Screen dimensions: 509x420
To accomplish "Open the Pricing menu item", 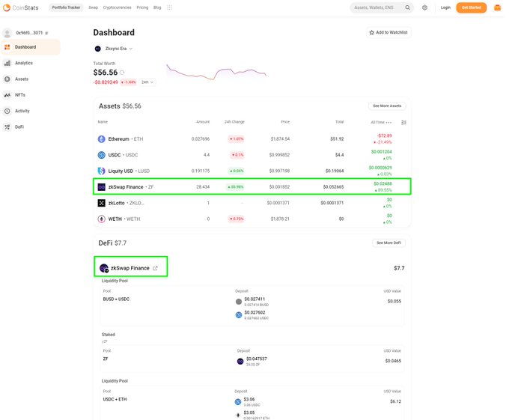I will pos(142,7).
